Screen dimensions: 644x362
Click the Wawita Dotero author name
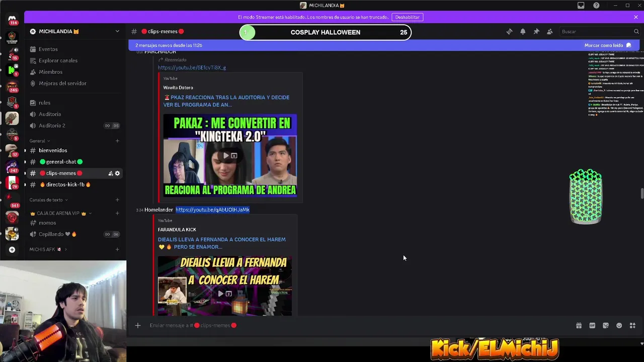[178, 87]
